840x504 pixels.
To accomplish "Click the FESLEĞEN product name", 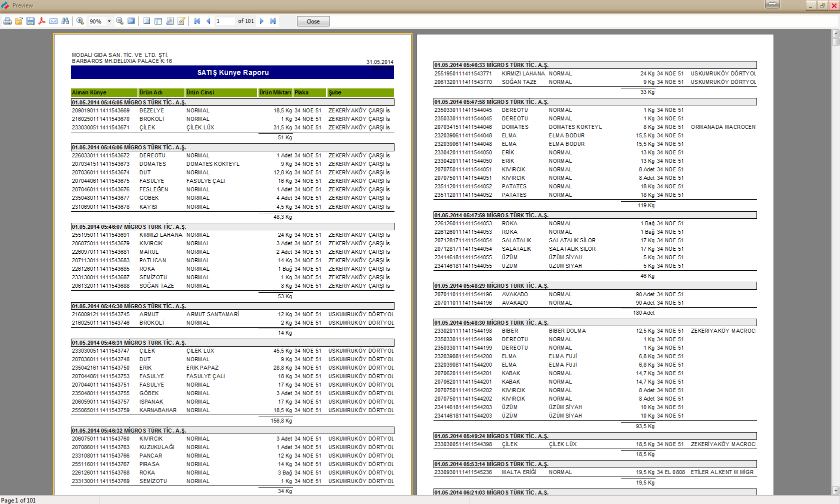I will [153, 189].
